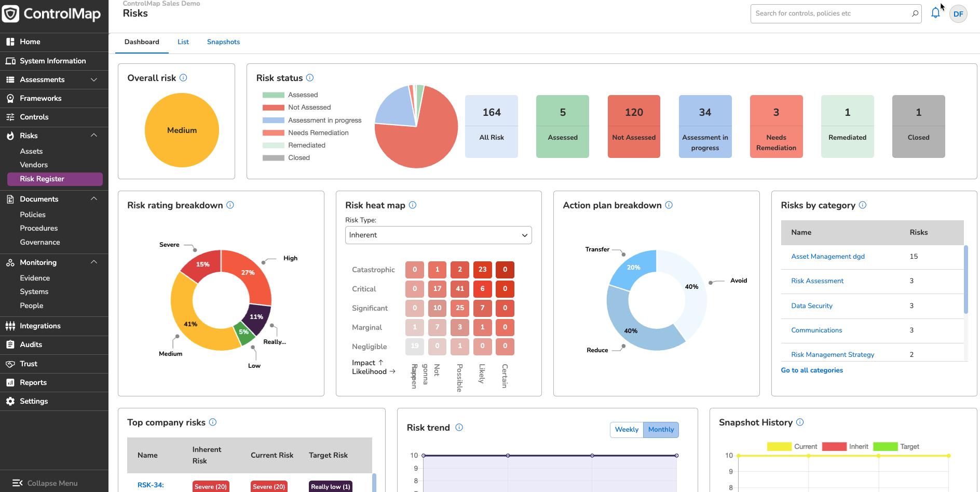Click the search magnifier icon
Image resolution: width=980 pixels, height=492 pixels.
click(915, 14)
